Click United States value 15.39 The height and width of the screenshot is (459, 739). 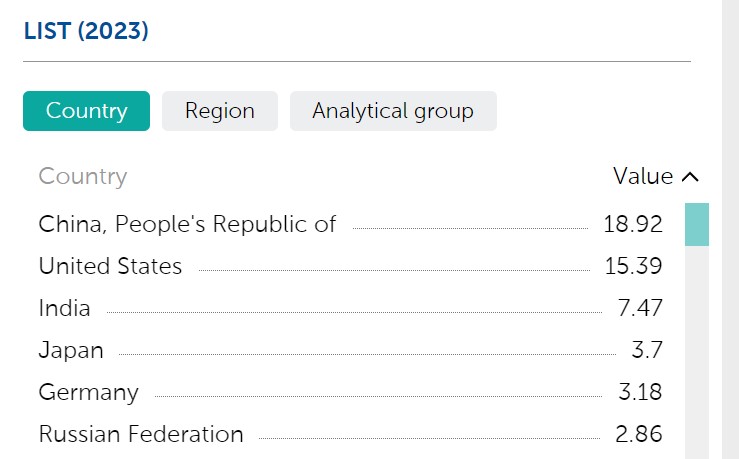click(x=633, y=266)
